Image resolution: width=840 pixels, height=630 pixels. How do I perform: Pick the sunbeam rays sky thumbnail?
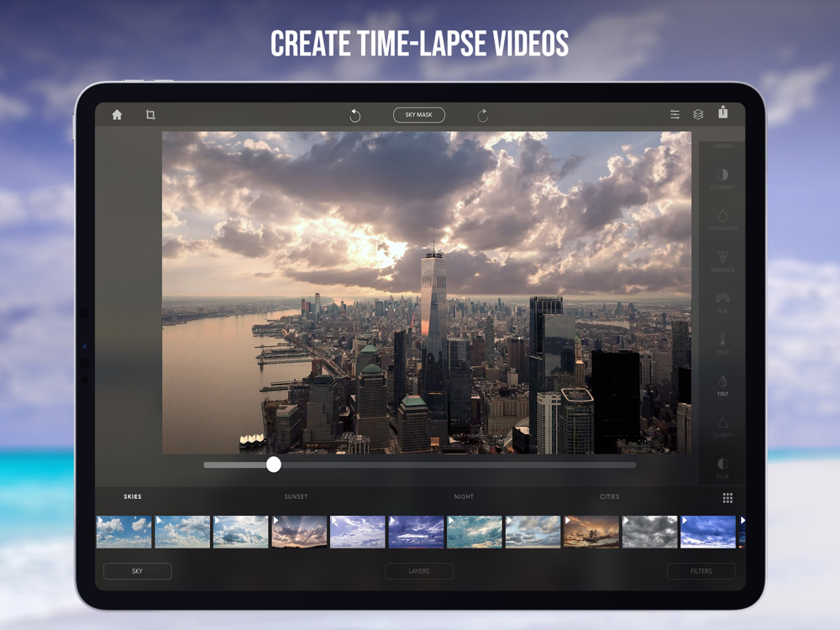click(x=300, y=532)
